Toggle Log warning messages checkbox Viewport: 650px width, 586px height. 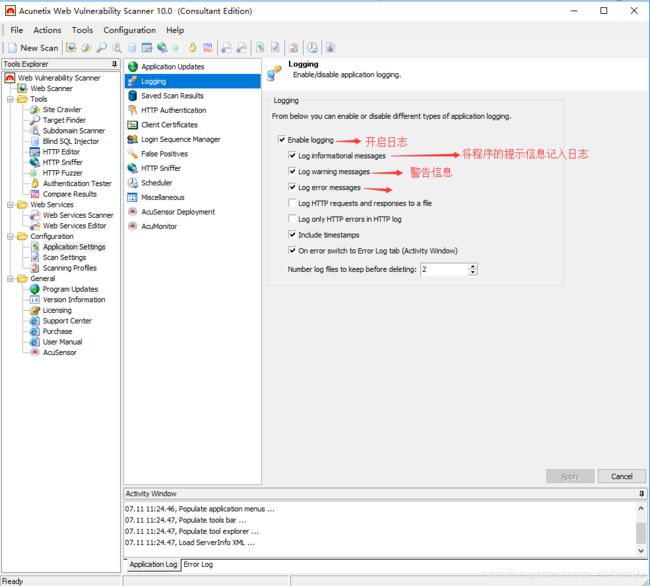[292, 171]
